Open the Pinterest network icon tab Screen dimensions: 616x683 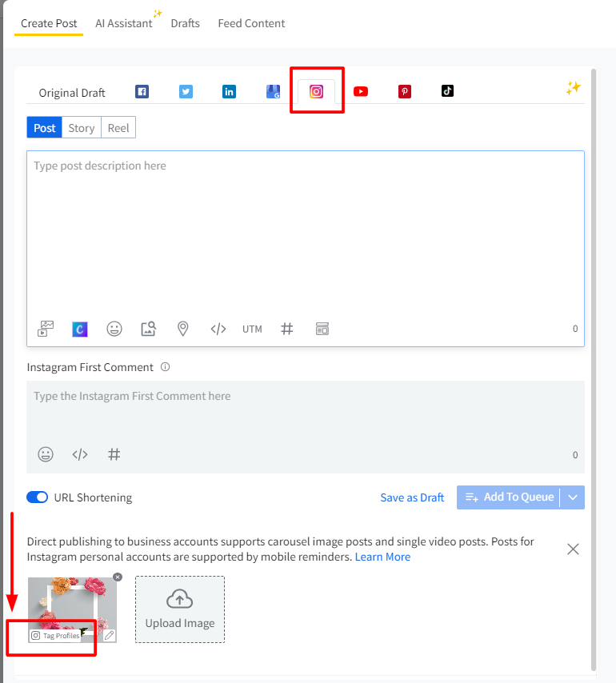point(405,91)
